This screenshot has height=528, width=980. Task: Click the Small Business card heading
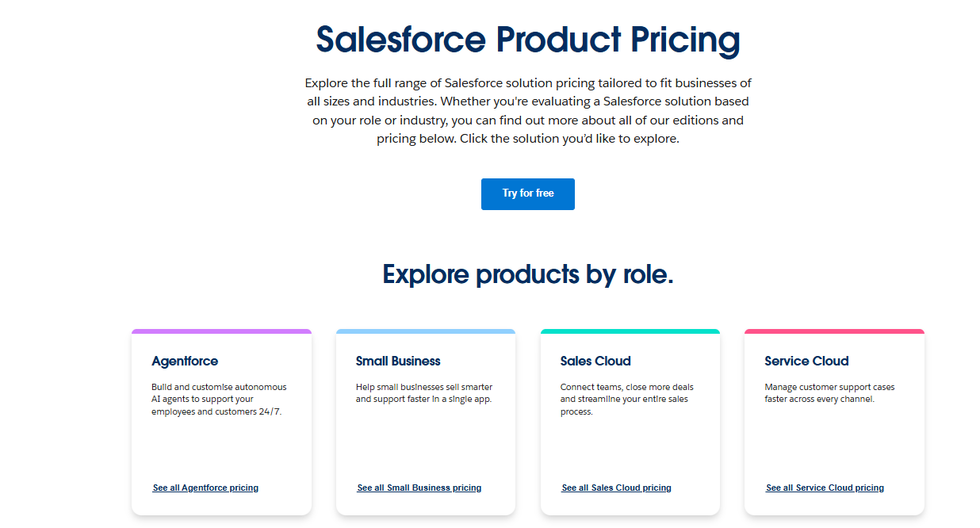[x=399, y=361]
